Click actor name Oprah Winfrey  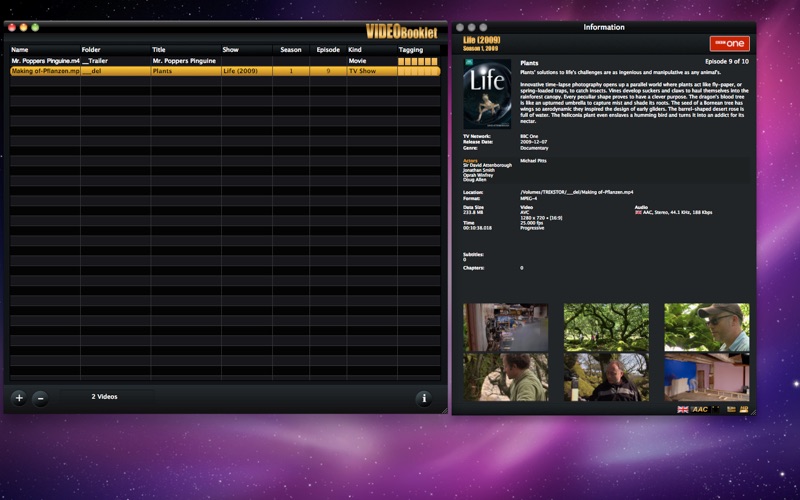coord(478,175)
